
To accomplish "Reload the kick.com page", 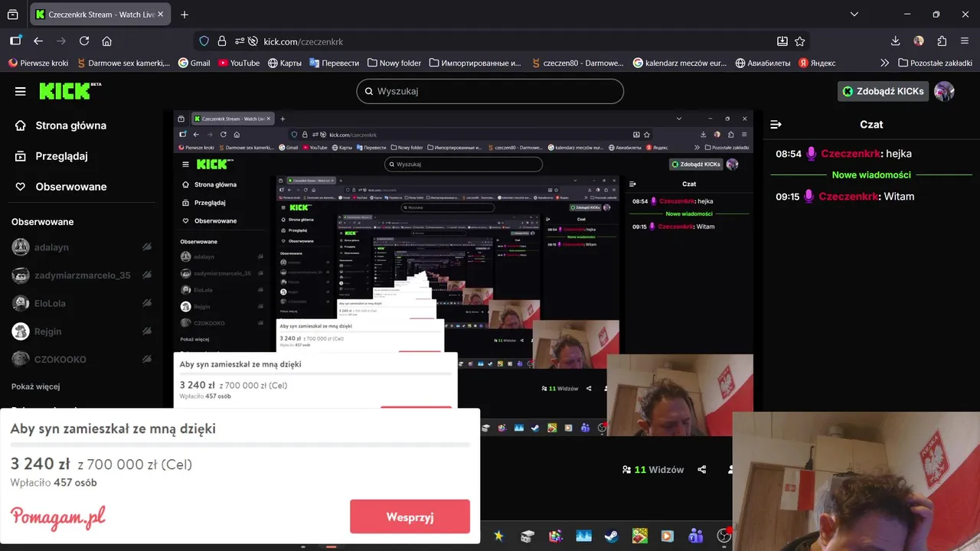I will coord(84,41).
